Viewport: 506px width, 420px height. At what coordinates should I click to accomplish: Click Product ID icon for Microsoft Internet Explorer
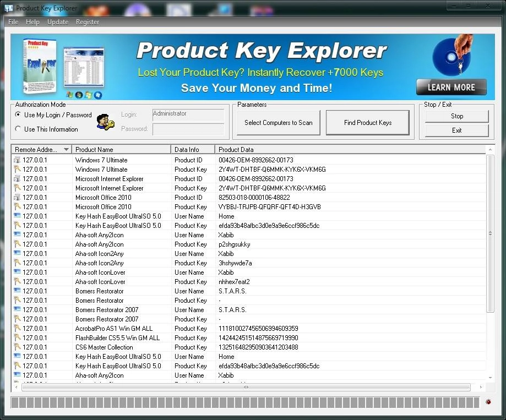tap(17, 178)
